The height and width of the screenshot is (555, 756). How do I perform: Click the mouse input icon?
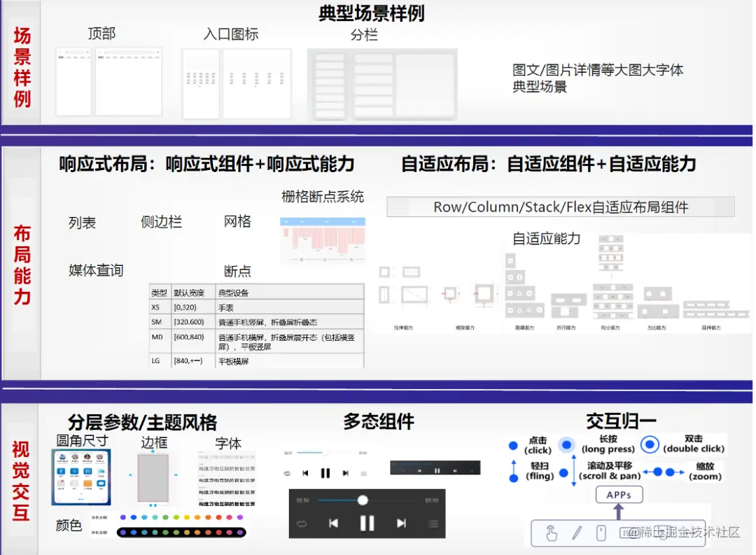(601, 533)
